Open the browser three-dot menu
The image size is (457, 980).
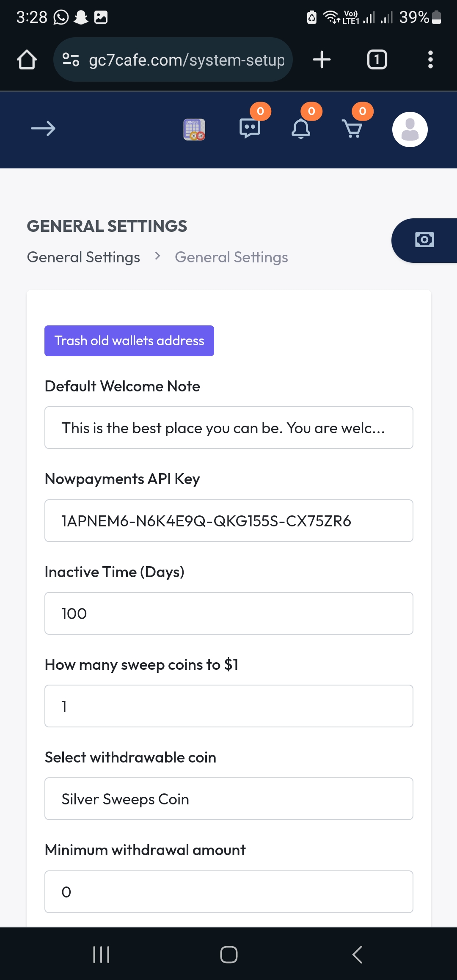click(x=430, y=60)
